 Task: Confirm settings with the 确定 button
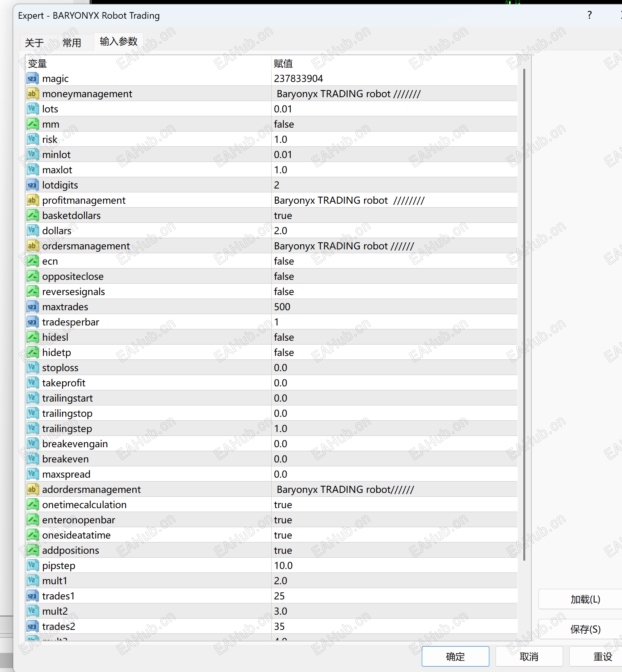[455, 657]
